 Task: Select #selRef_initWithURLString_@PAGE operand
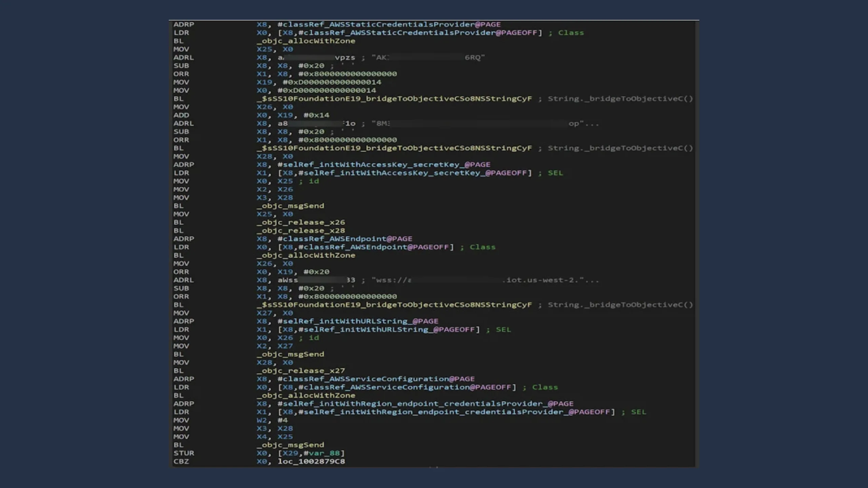click(358, 321)
